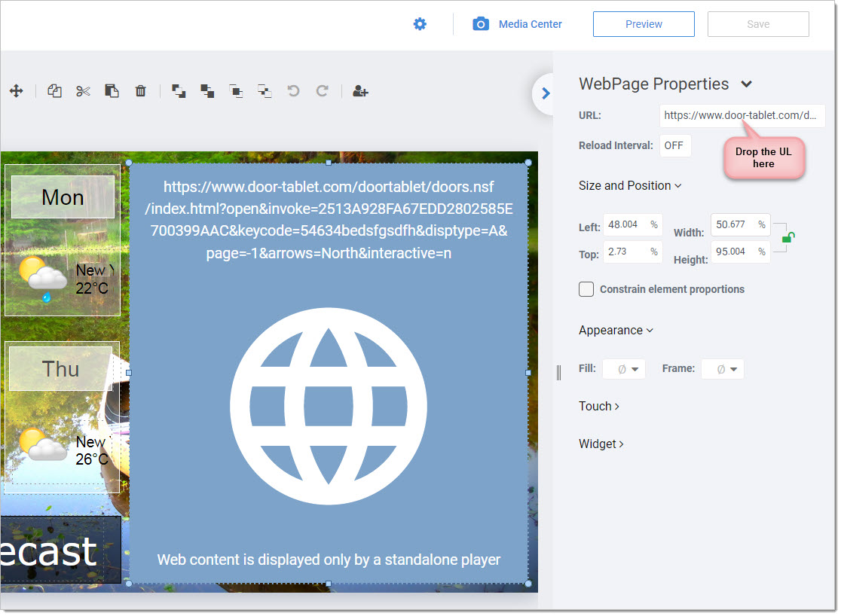
Task: Open the Media Center
Action: click(518, 24)
